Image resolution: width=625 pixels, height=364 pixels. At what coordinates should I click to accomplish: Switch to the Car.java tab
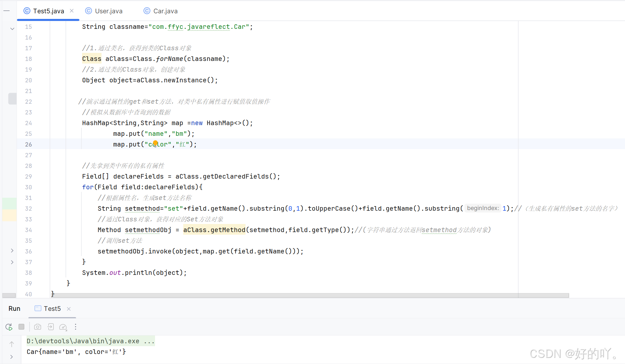pyautogui.click(x=165, y=11)
